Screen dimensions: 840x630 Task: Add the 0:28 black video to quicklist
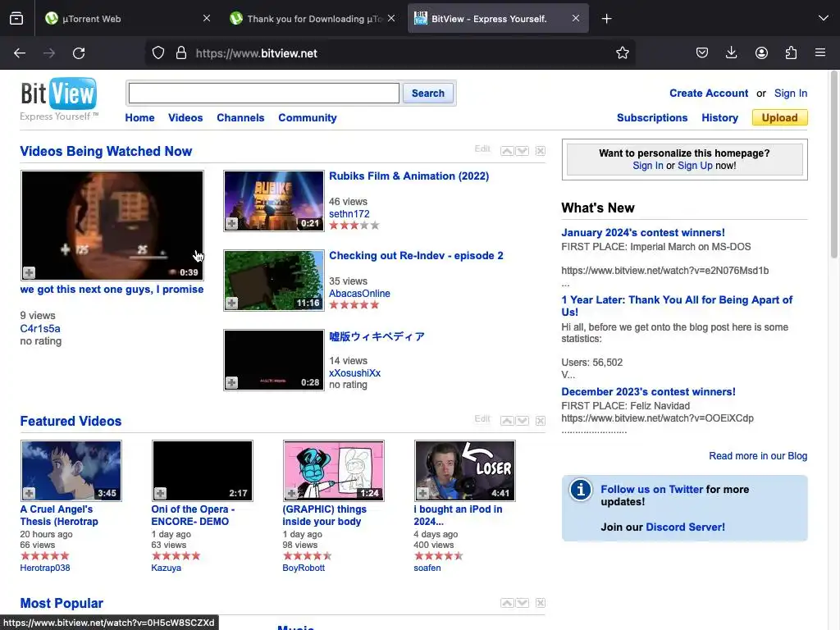tap(231, 382)
